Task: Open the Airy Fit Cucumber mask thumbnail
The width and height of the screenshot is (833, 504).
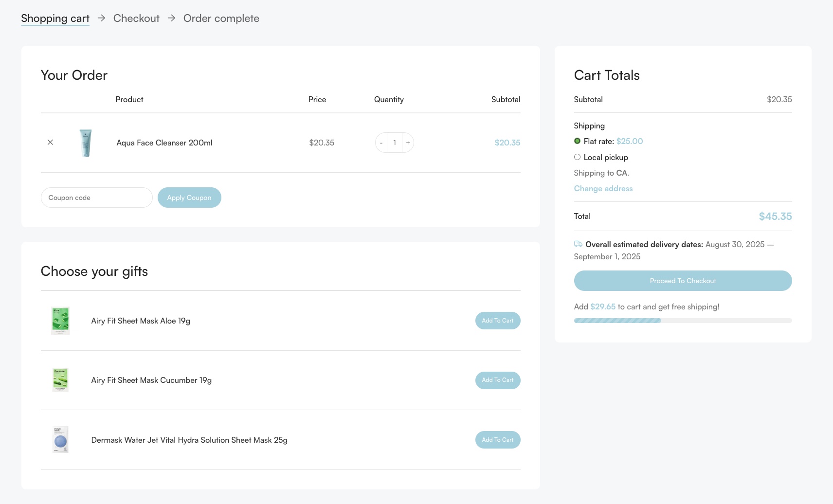Action: pos(60,380)
